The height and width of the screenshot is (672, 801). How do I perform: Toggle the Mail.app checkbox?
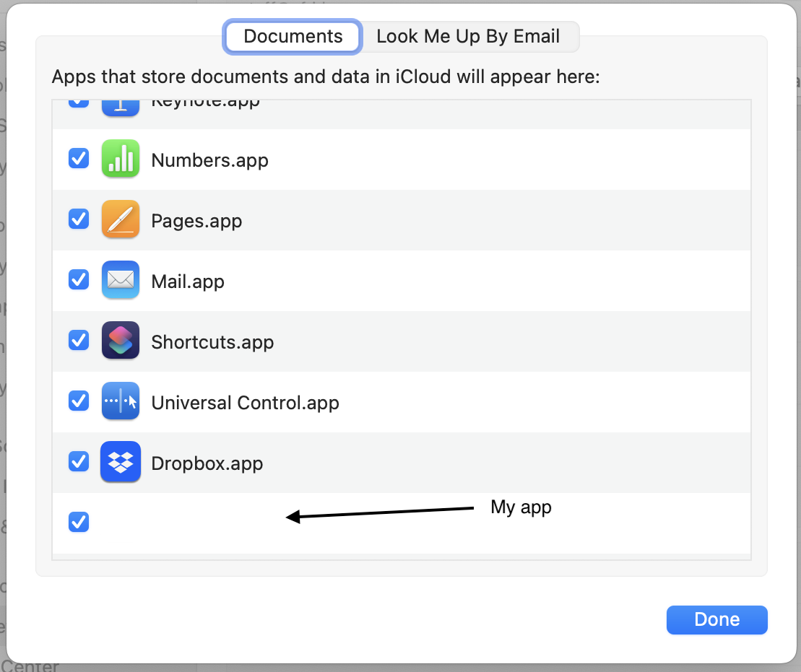pyautogui.click(x=79, y=279)
